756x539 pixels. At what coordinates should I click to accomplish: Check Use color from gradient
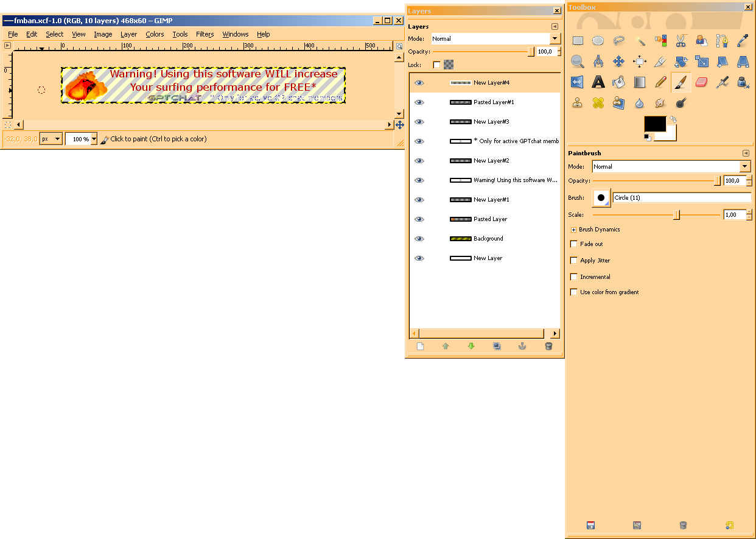pyautogui.click(x=573, y=292)
